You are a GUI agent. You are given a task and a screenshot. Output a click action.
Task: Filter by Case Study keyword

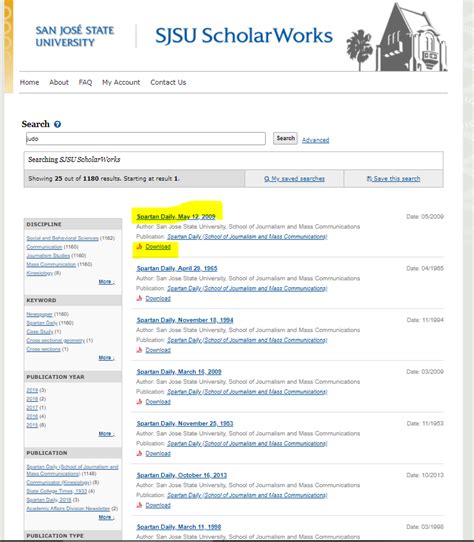(x=40, y=332)
